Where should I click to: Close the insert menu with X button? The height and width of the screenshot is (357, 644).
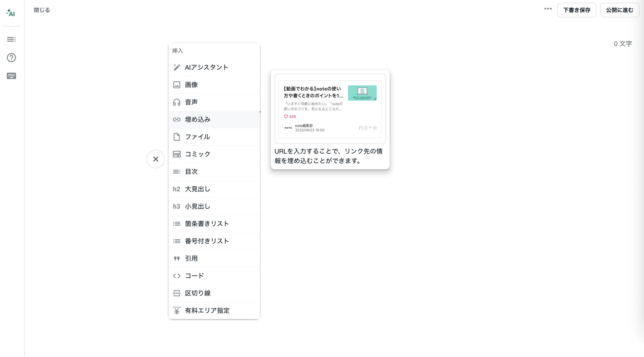(156, 159)
